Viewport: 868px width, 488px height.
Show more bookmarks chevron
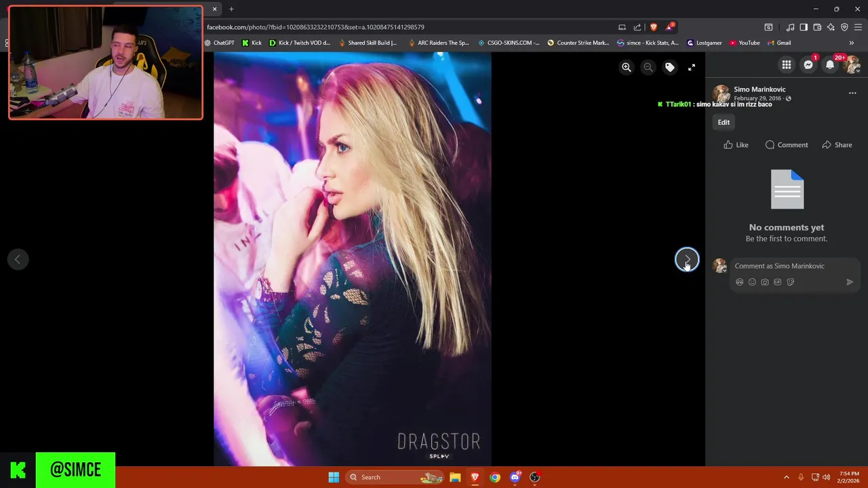852,43
